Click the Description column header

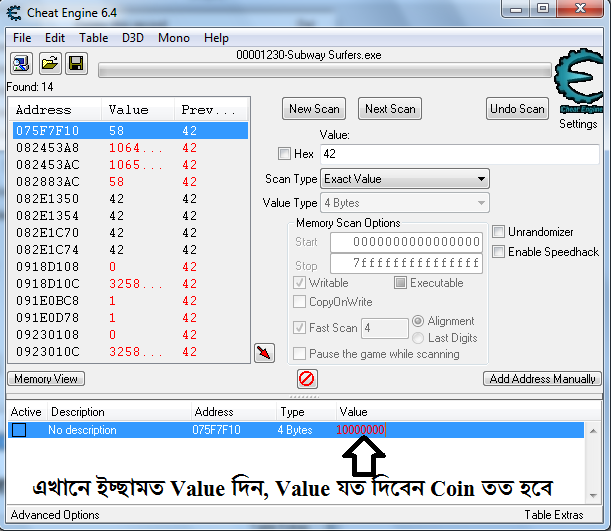[119, 412]
